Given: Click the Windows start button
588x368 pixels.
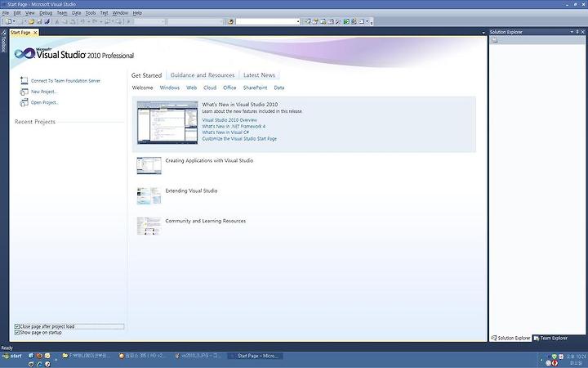Looking at the screenshot, I should coord(12,356).
